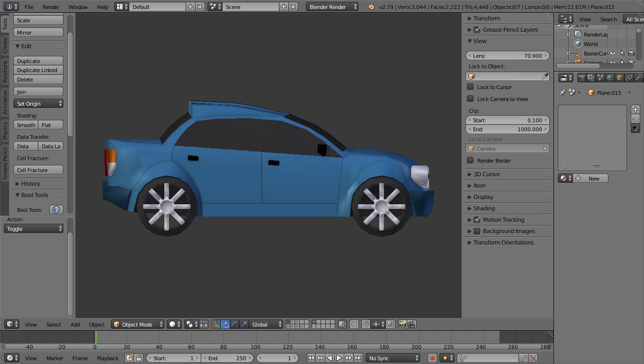Open the Blender Render engine dropdown
The height and width of the screenshot is (364, 644).
click(x=332, y=7)
